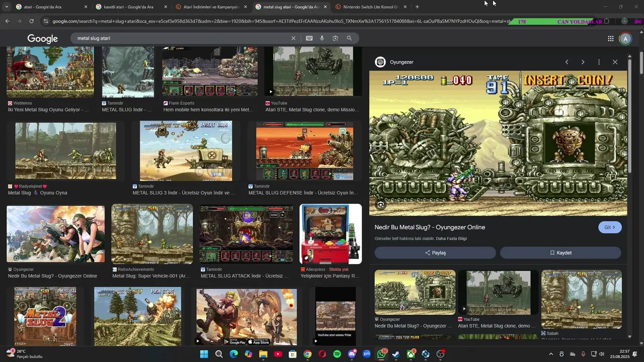Click the Kaydet save button
Screen dimensions: 644x362
coord(560,253)
